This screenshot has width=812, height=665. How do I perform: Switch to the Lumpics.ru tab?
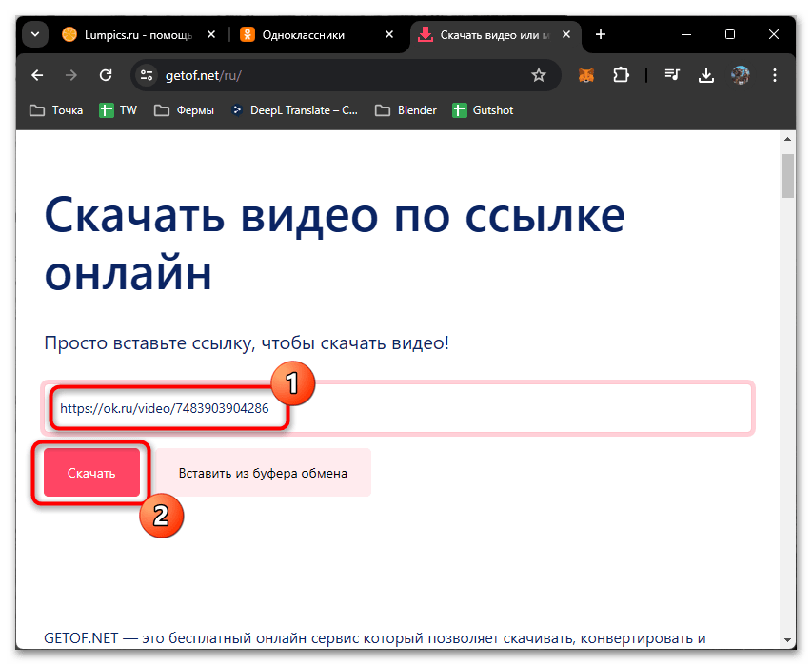[133, 34]
